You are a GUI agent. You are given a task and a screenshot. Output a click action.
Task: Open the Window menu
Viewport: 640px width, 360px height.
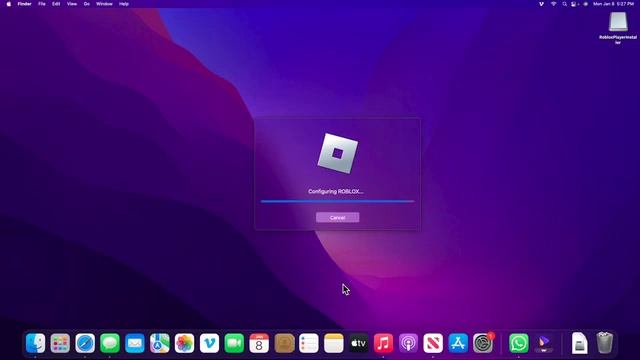pyautogui.click(x=104, y=4)
